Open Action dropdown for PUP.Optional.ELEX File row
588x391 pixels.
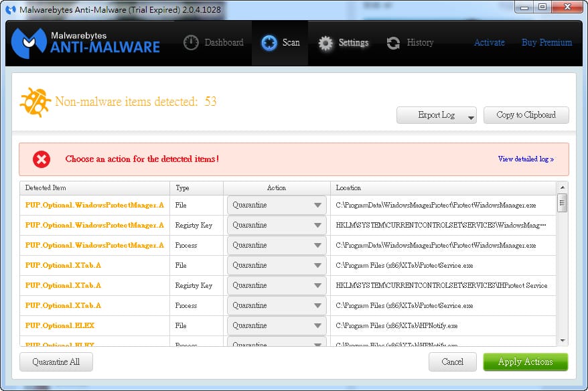click(277, 325)
